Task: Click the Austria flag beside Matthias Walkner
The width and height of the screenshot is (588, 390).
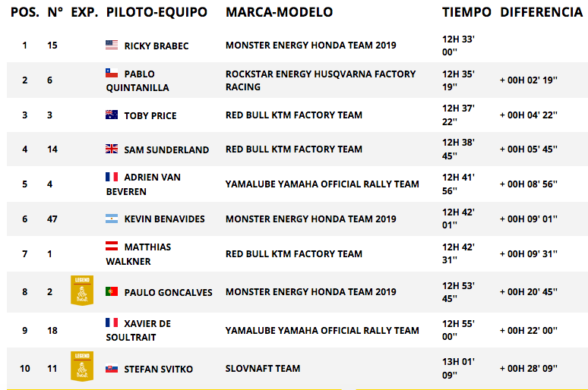Action: pos(112,246)
